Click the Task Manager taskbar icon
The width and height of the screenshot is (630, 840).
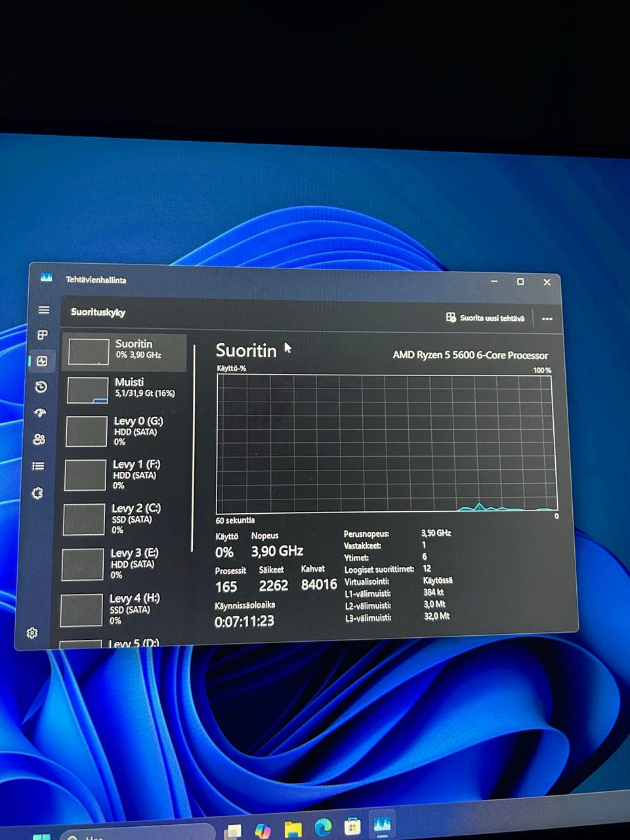point(382,824)
